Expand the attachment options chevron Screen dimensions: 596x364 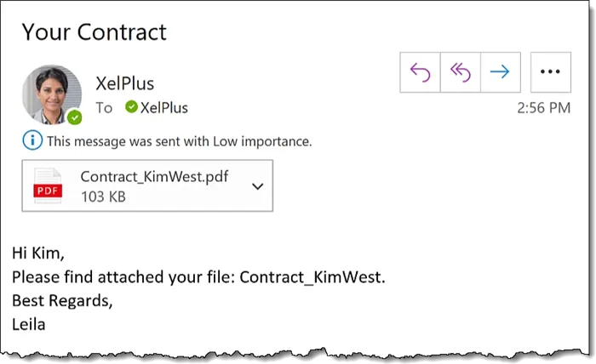click(258, 185)
